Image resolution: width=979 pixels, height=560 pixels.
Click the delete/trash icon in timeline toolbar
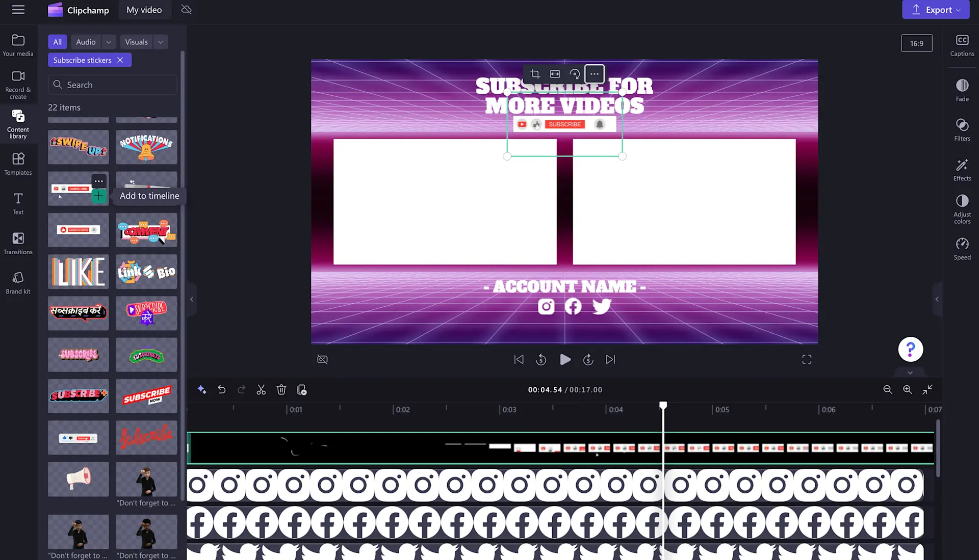(x=281, y=389)
